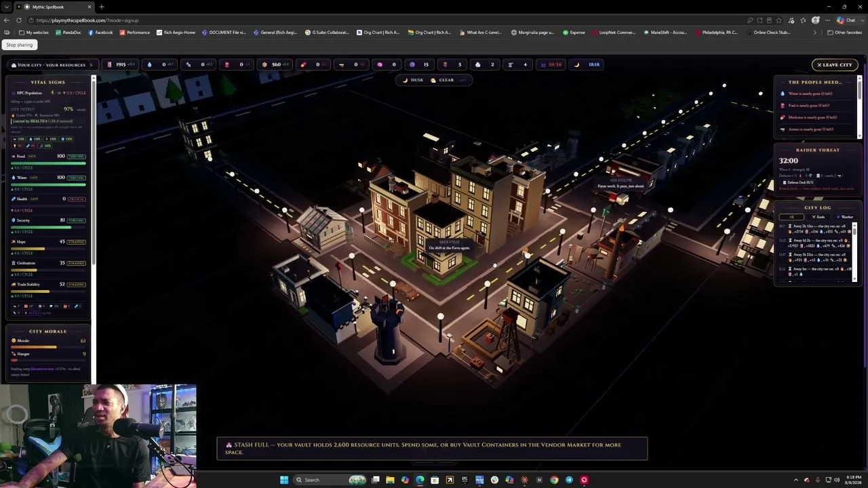The width and height of the screenshot is (868, 488).
Task: Click the population counter showing 58/58
Action: click(551, 64)
